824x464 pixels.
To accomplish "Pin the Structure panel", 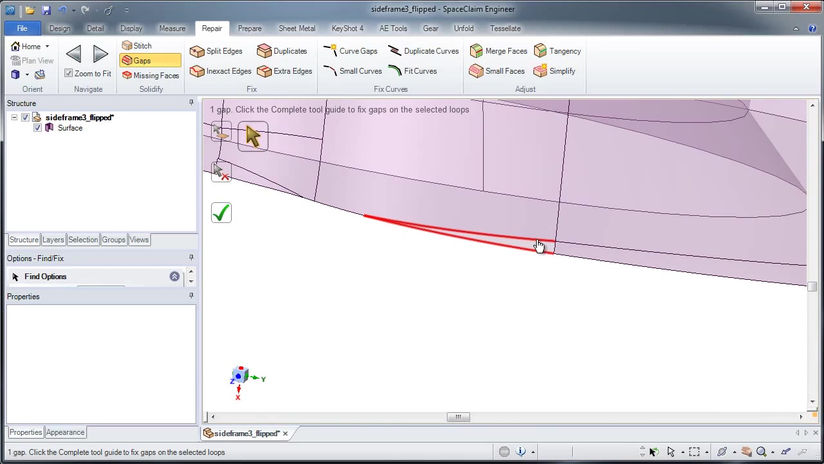I will pos(191,102).
